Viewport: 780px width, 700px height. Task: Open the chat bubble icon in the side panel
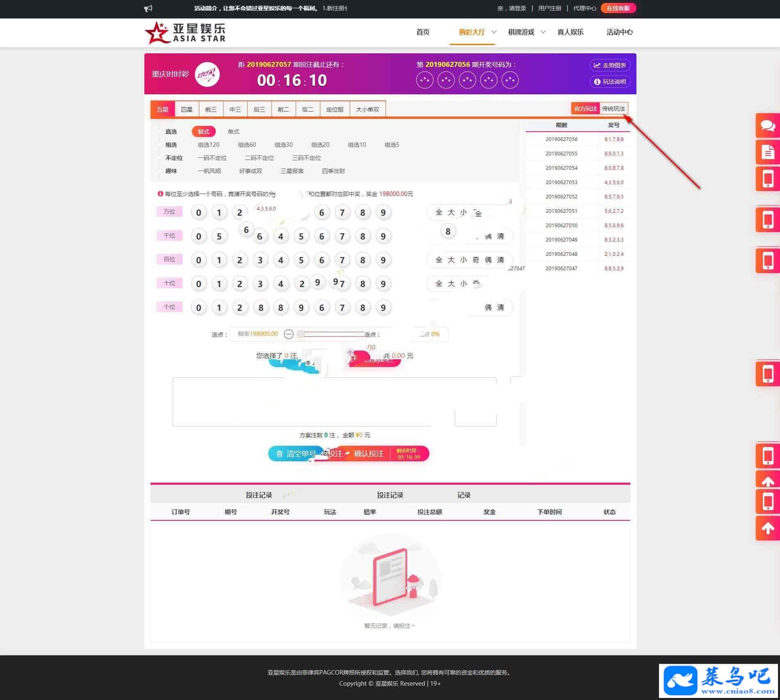click(768, 125)
